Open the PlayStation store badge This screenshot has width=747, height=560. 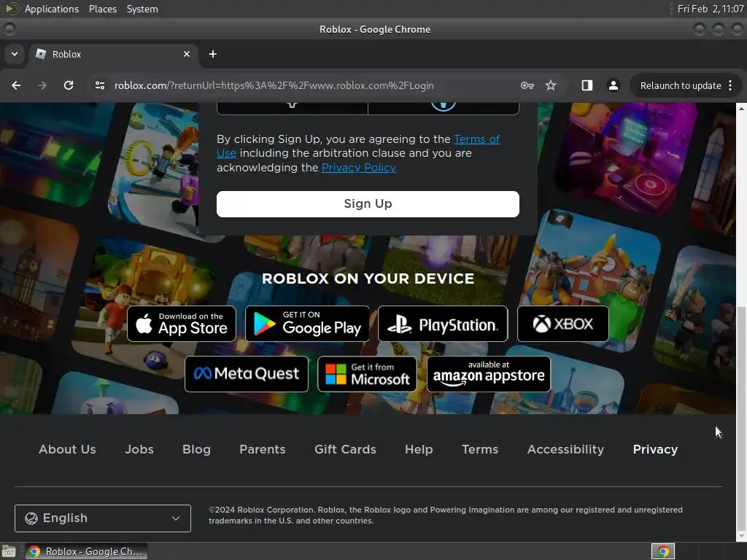point(443,324)
